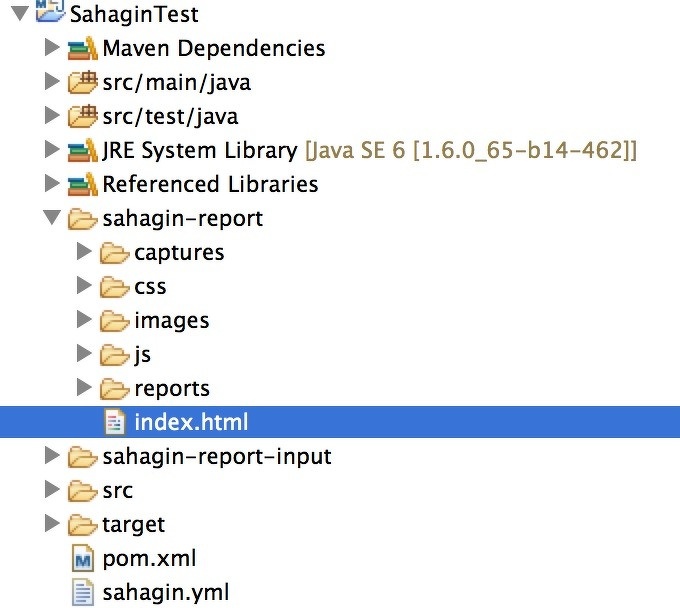The image size is (680, 608).
Task: Expand the reports folder
Action: pos(84,388)
